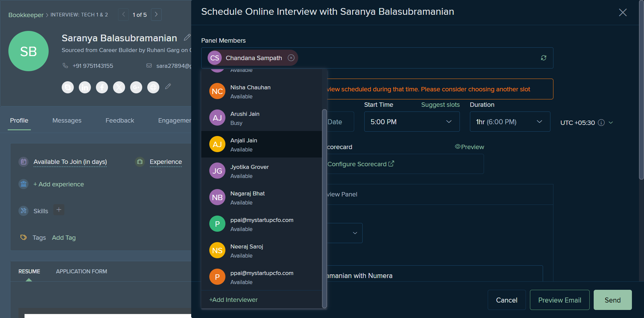Click the dialog's vertical page scrollbar
Image resolution: width=644 pixels, height=318 pixels.
coord(641,91)
